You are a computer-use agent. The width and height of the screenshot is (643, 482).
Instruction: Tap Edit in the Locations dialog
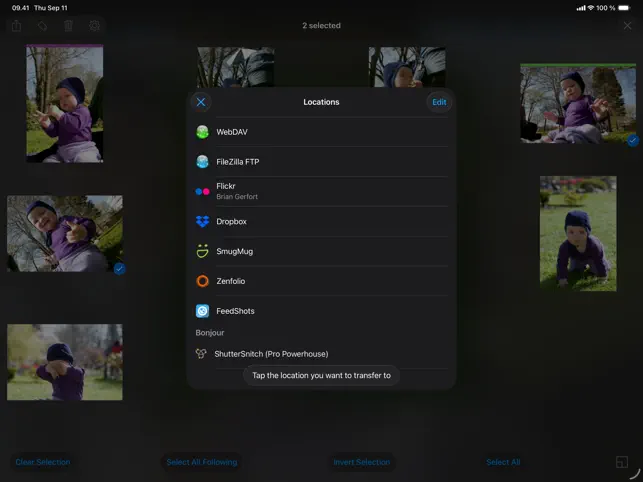tap(439, 102)
